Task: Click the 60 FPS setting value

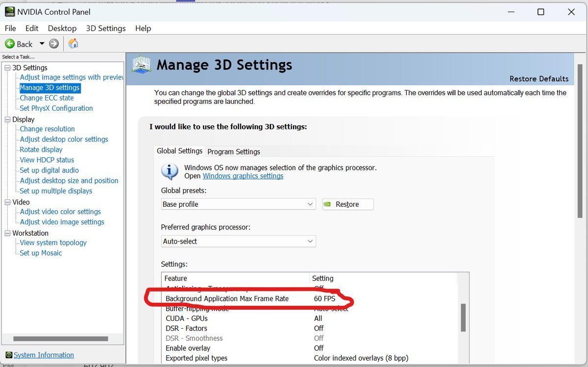Action: tap(324, 298)
